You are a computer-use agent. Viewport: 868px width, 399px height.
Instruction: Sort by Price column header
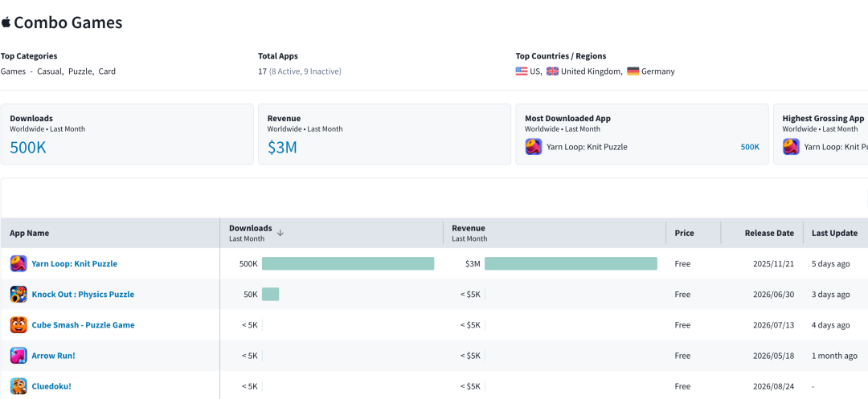(x=693, y=233)
